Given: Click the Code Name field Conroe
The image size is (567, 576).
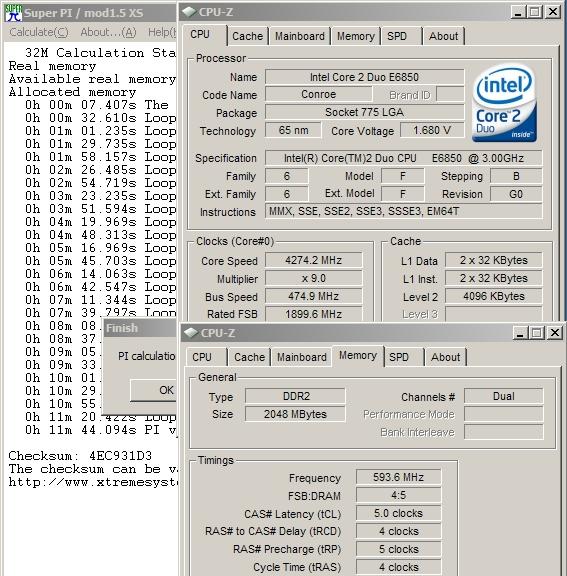Looking at the screenshot, I should tap(318, 94).
